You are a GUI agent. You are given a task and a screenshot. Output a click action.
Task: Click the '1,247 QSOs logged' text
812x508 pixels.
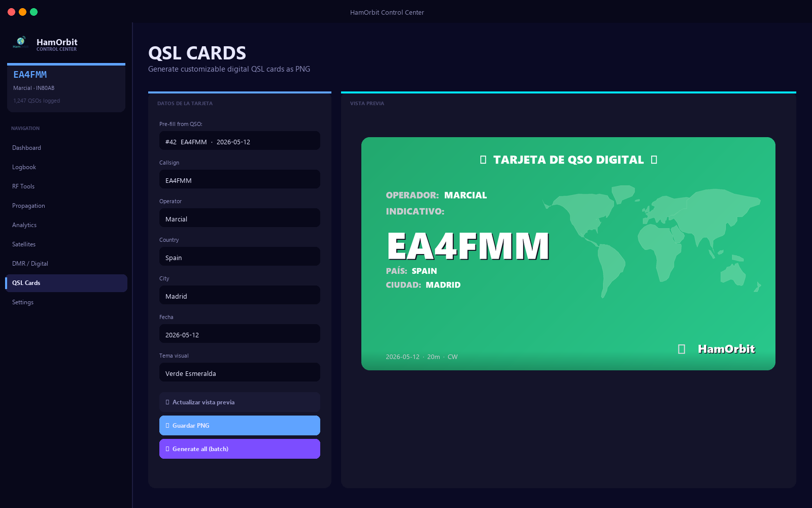click(x=37, y=101)
